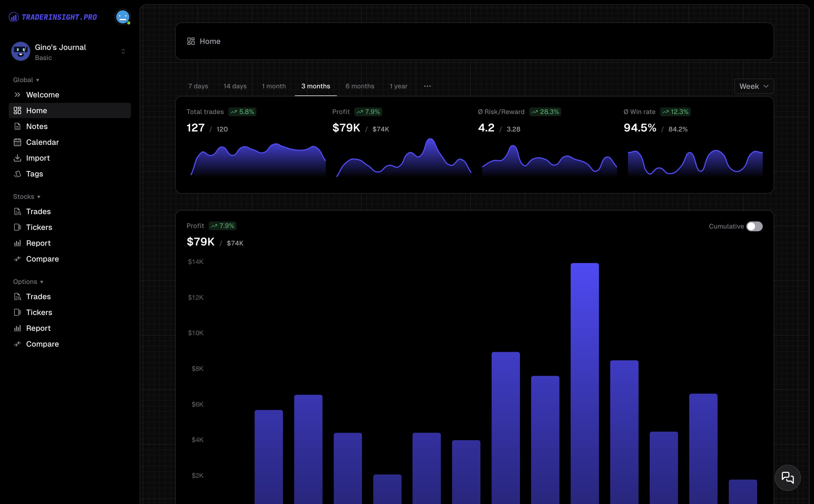Click the Options Trades search icon

(17, 296)
